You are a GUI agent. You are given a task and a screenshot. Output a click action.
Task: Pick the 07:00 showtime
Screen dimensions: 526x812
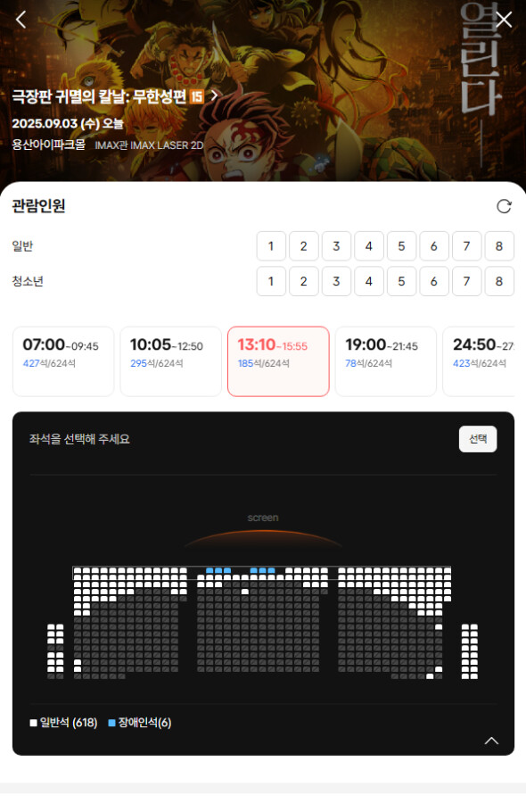[x=63, y=361]
